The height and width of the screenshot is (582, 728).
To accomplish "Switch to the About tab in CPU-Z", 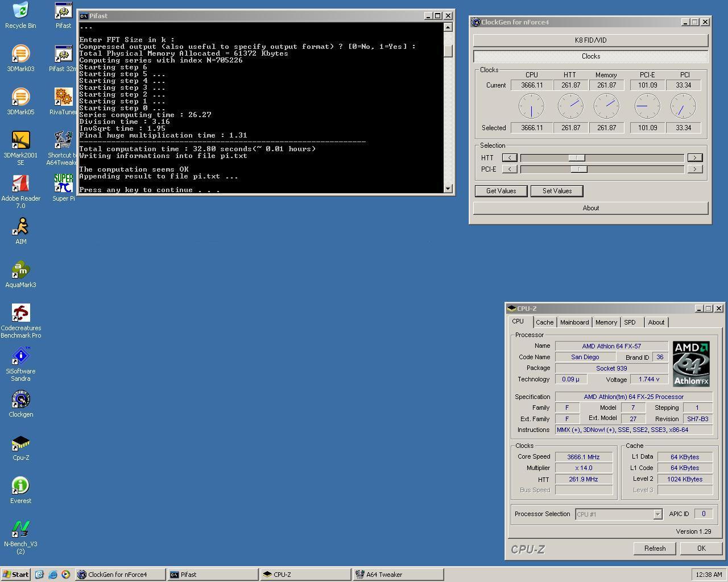I will pyautogui.click(x=656, y=322).
